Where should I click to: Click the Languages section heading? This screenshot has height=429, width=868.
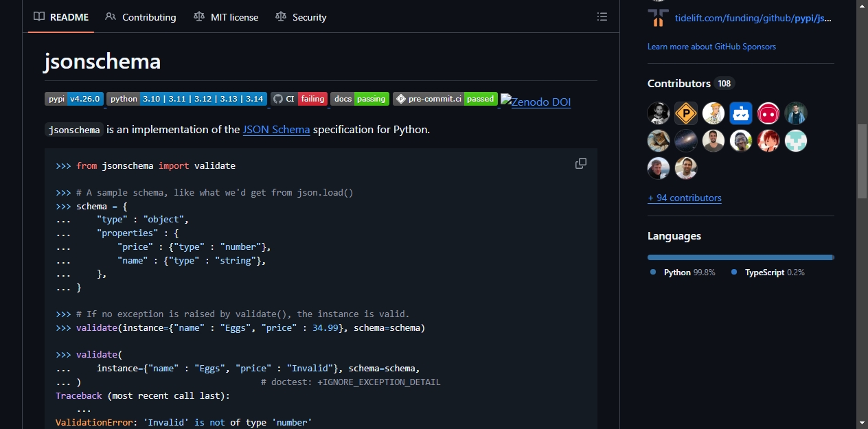[674, 235]
